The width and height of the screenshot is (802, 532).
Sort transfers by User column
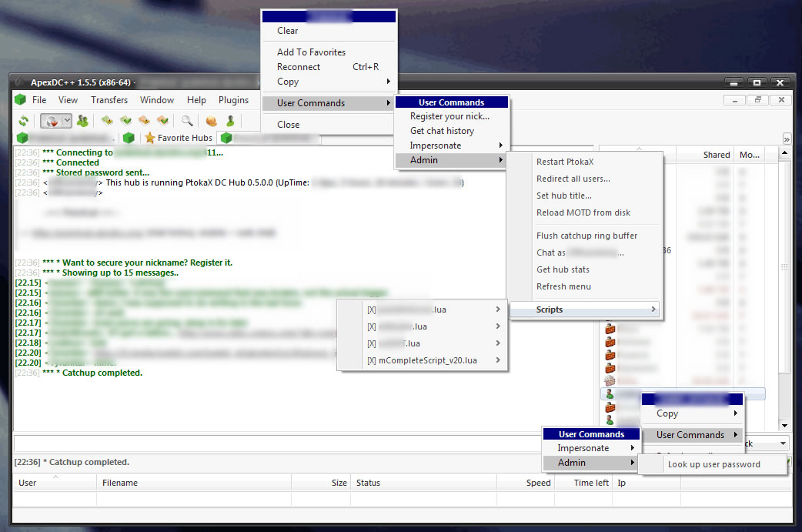pos(54,483)
